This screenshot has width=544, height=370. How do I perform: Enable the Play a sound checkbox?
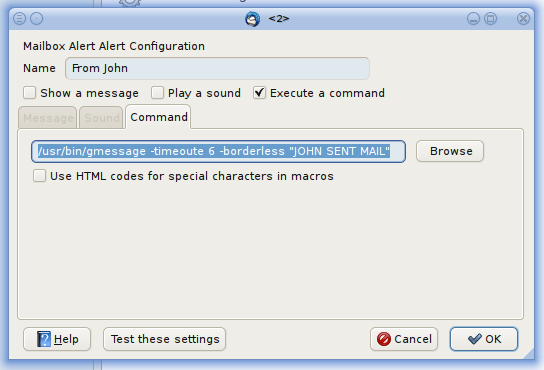[158, 93]
